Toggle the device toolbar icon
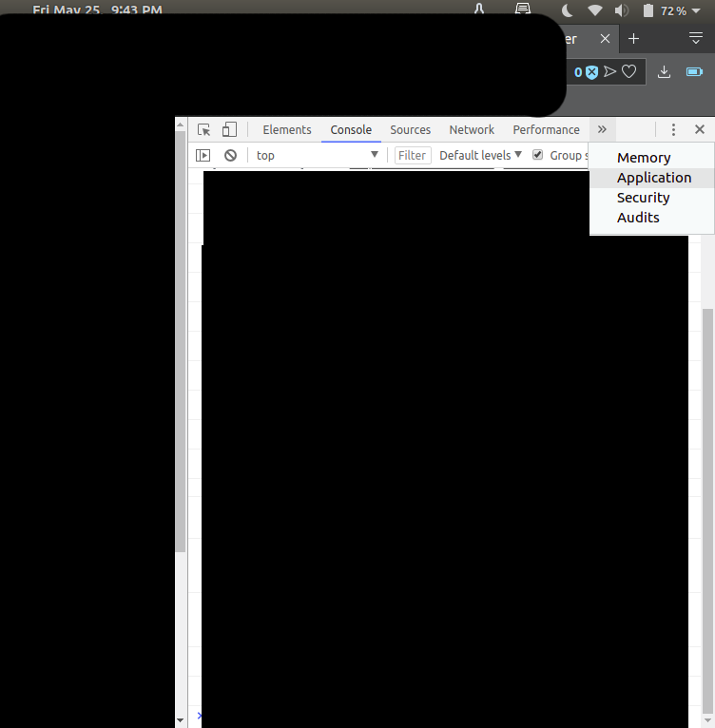Viewport: 715px width, 728px height. 229,129
